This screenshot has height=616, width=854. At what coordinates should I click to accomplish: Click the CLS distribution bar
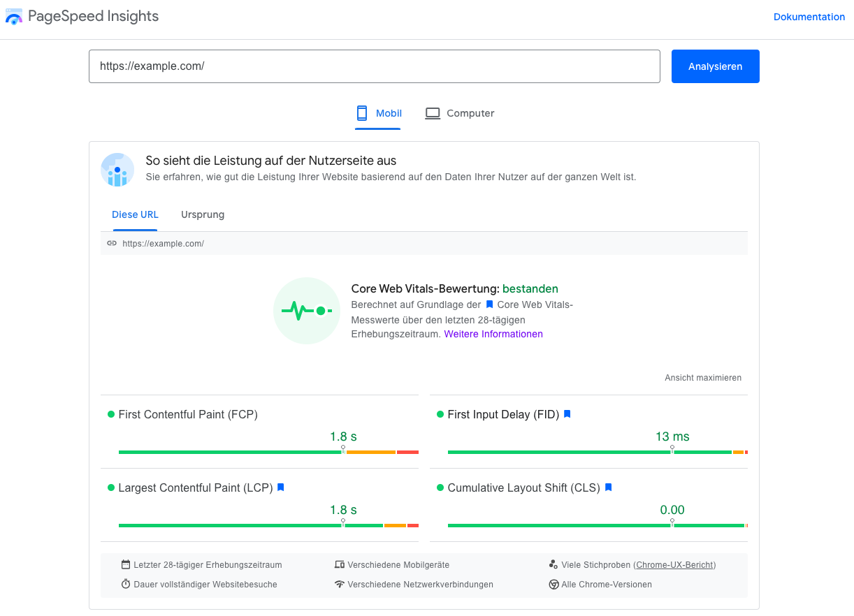click(x=598, y=525)
